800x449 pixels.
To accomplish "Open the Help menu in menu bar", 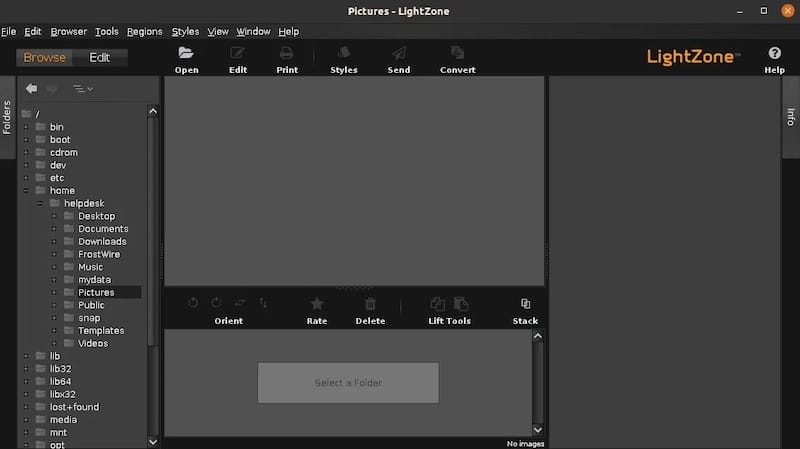I will tap(289, 32).
